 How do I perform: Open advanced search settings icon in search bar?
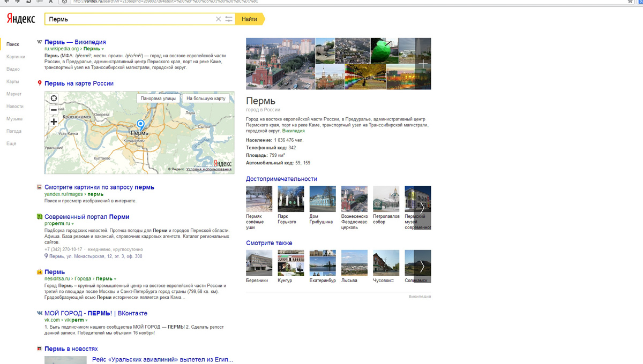point(229,19)
